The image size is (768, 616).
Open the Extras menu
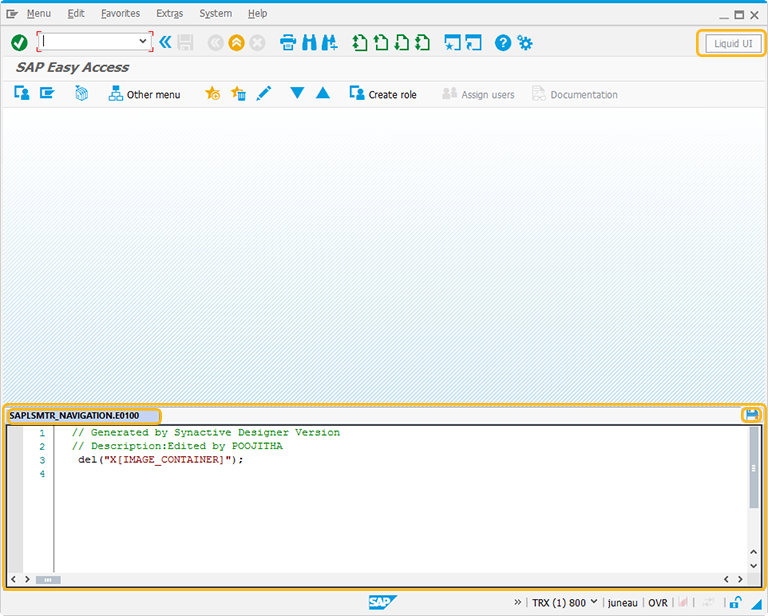169,14
